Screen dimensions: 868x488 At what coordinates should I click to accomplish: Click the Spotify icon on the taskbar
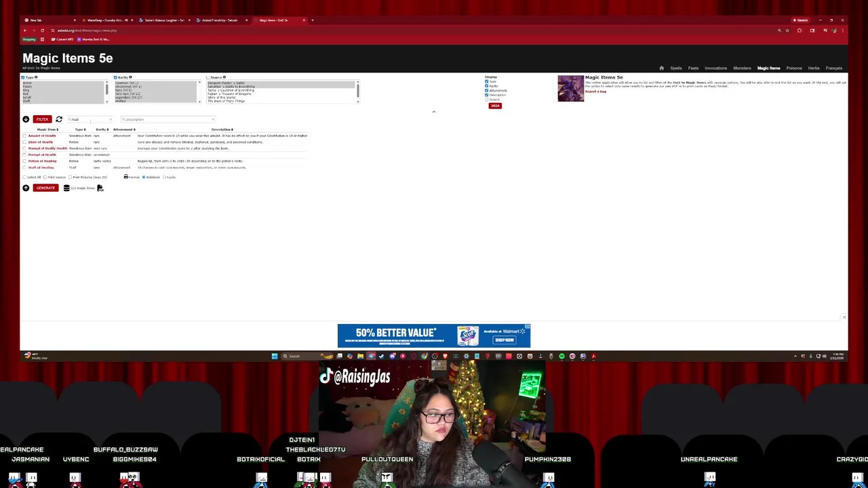tap(561, 356)
